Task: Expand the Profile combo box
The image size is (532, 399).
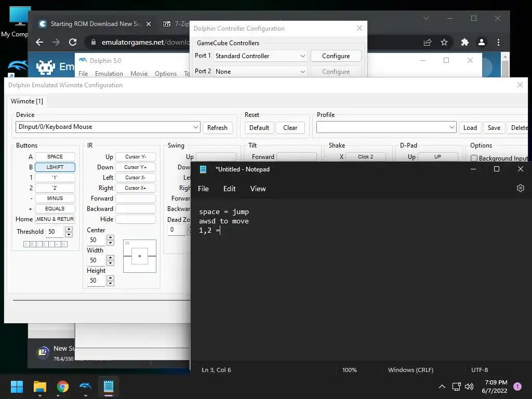Action: (x=386, y=127)
